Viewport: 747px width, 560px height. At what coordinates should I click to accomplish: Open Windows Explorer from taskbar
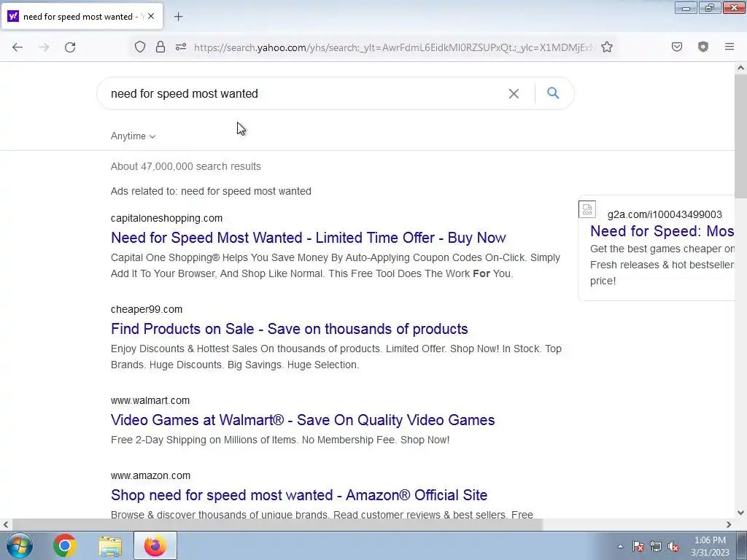pos(110,545)
